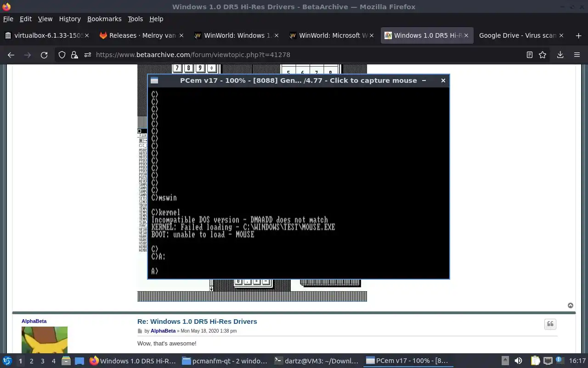
Task: Click the quote button on AlphaBeta's post
Action: click(x=550, y=324)
